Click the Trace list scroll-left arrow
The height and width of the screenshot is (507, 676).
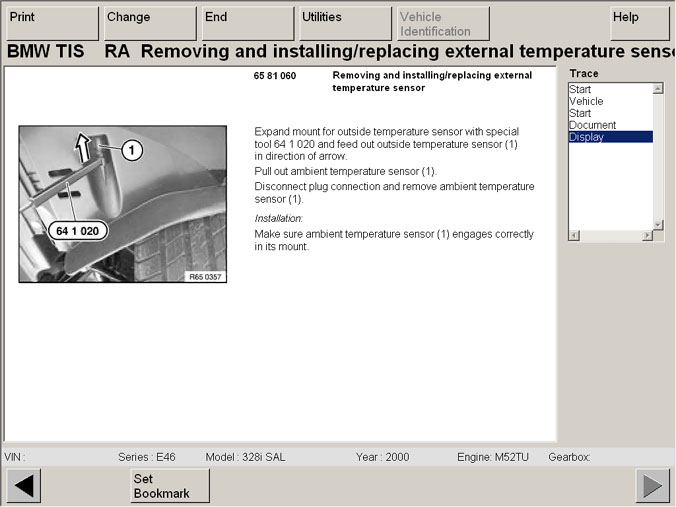(574, 235)
